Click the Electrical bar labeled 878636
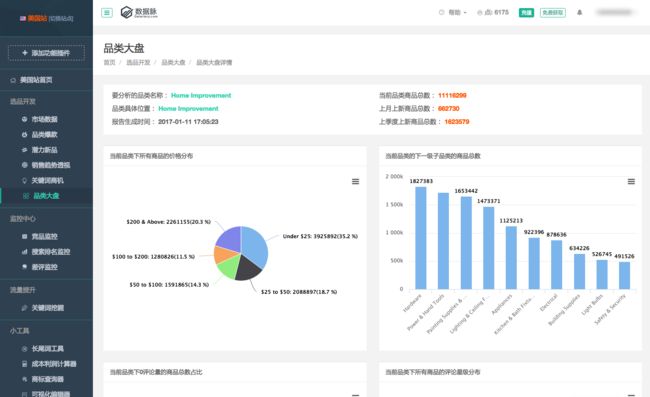Viewport: 650px width, 397px height. (x=556, y=264)
